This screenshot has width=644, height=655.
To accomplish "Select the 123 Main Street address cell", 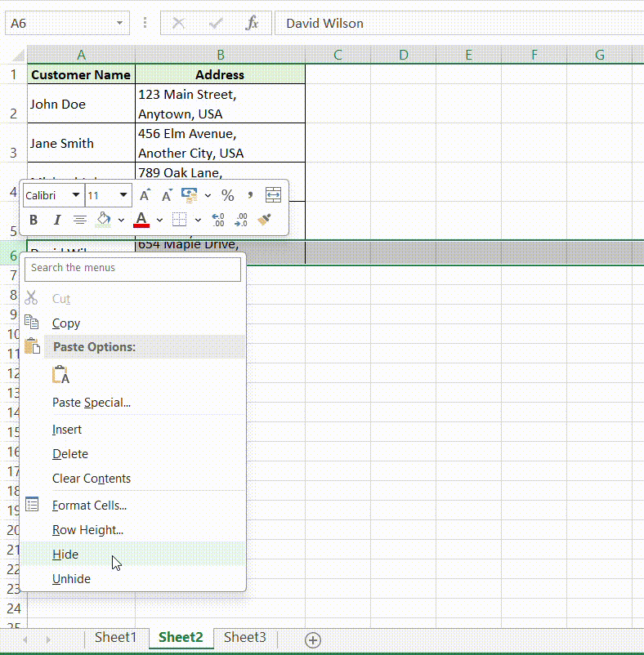I will [220, 104].
